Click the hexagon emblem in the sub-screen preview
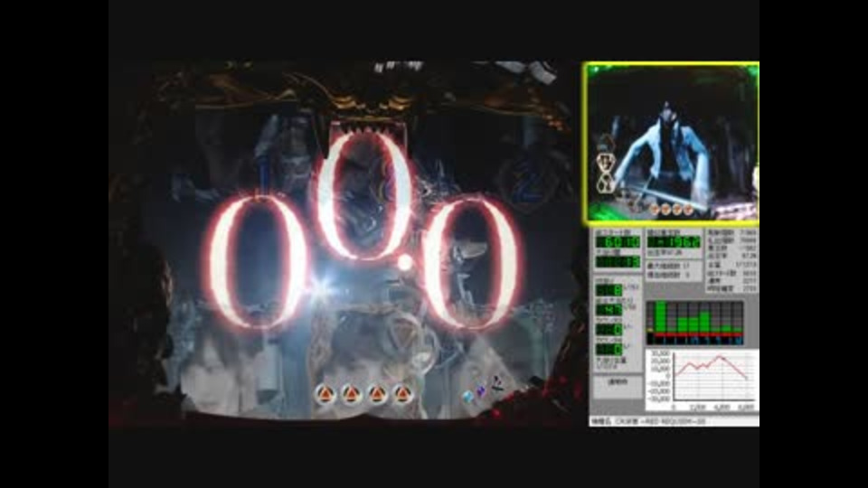Screen dimensions: 868x488 606,164
